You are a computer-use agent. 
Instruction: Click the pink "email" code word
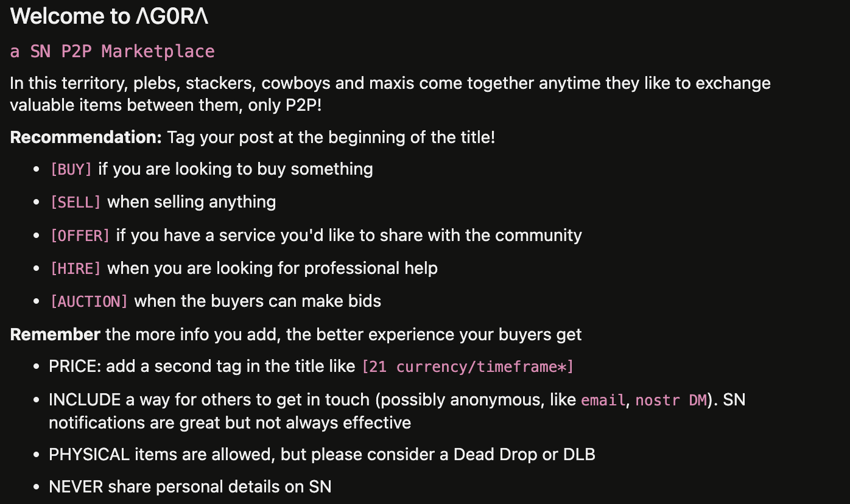(603, 401)
